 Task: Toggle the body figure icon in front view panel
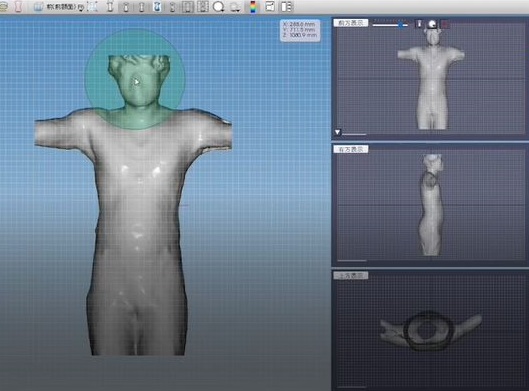[x=419, y=24]
